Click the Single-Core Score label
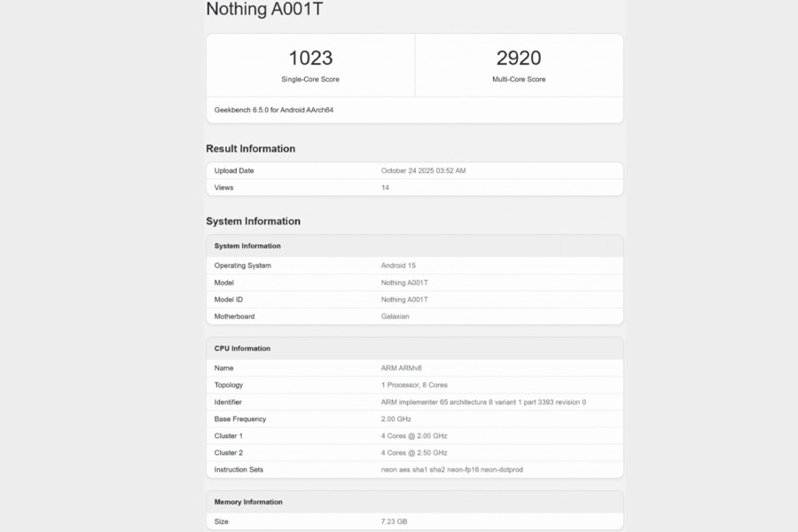 click(310, 79)
